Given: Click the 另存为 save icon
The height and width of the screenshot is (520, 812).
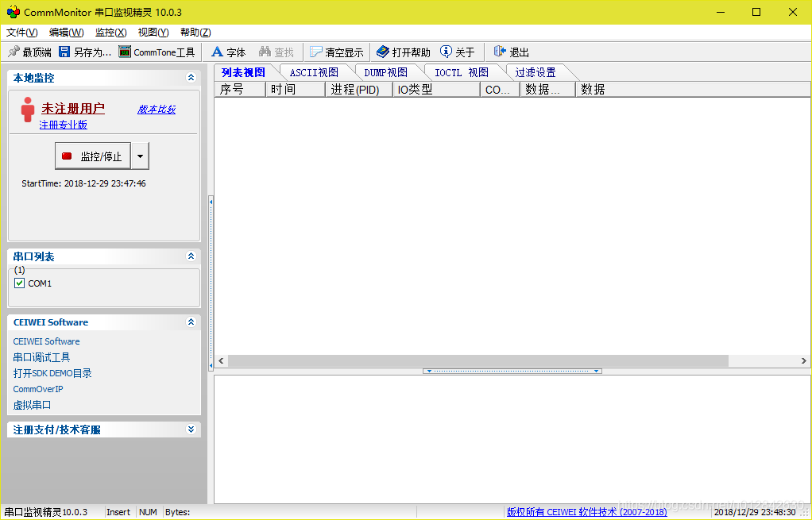Looking at the screenshot, I should (x=64, y=52).
